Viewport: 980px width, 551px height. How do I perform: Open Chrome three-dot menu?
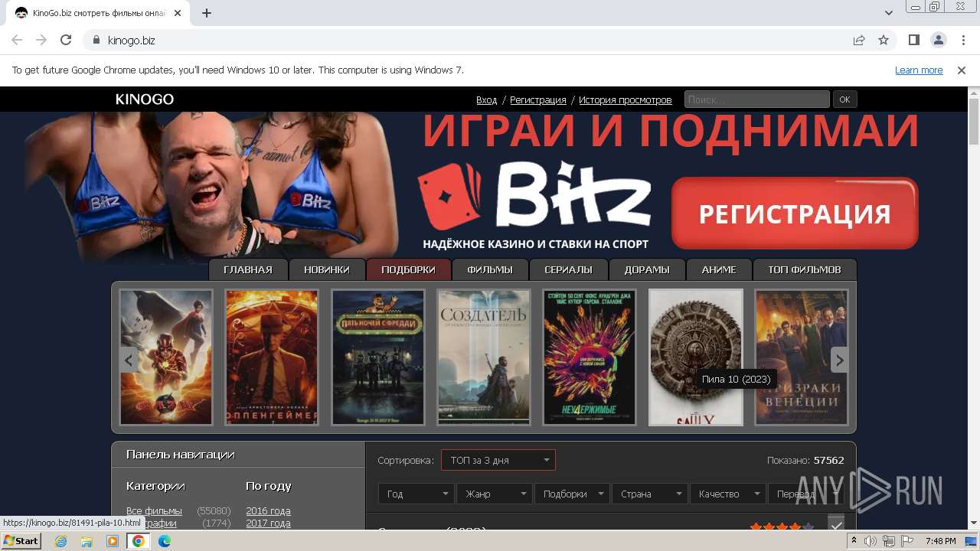click(x=962, y=40)
